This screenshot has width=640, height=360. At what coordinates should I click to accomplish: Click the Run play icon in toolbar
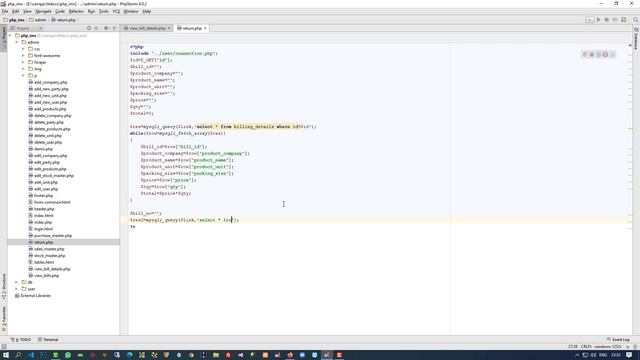pyautogui.click(x=598, y=20)
